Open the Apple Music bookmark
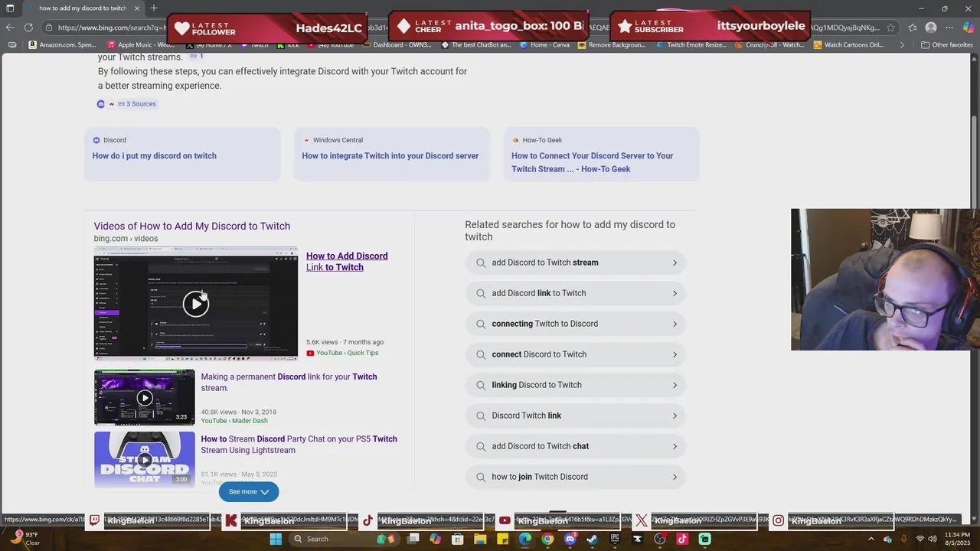Screen dimensions: 980x551 141,44
